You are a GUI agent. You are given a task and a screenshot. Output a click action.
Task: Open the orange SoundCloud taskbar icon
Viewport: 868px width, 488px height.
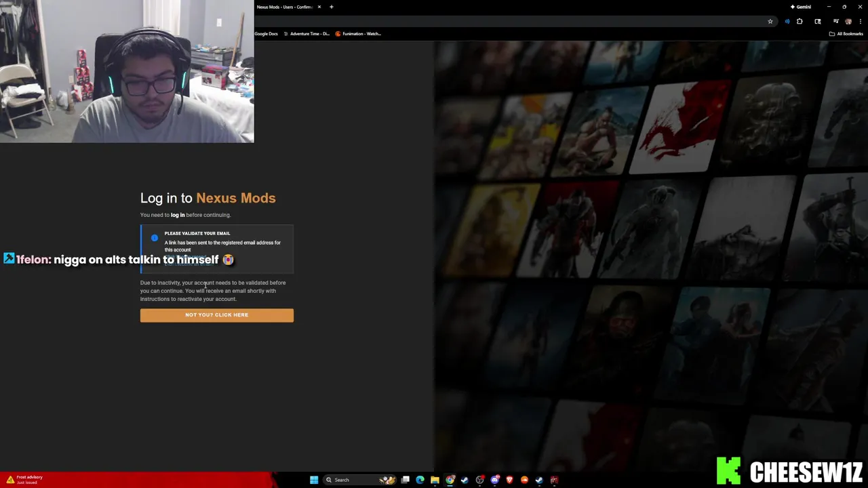[524, 480]
